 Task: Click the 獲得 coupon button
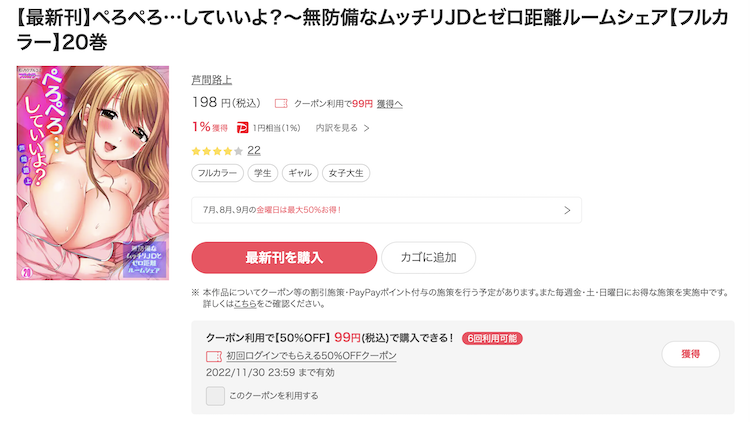[x=690, y=354]
